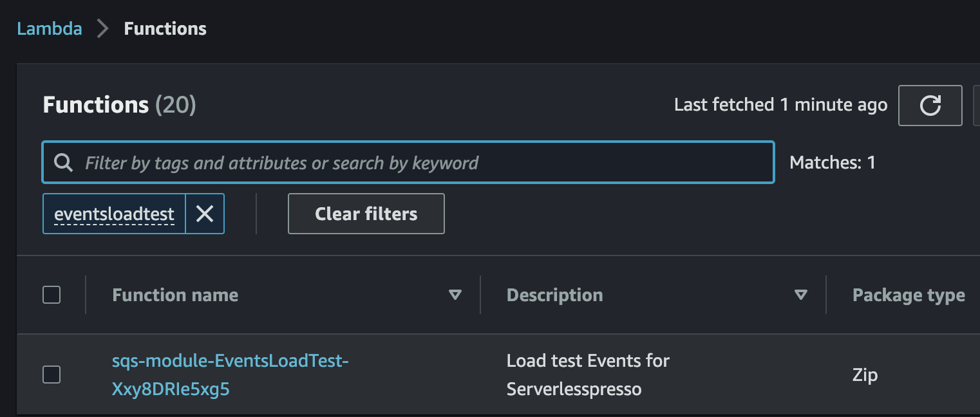Click the breadcrumb chevron separator
980x417 pixels.
tap(103, 29)
